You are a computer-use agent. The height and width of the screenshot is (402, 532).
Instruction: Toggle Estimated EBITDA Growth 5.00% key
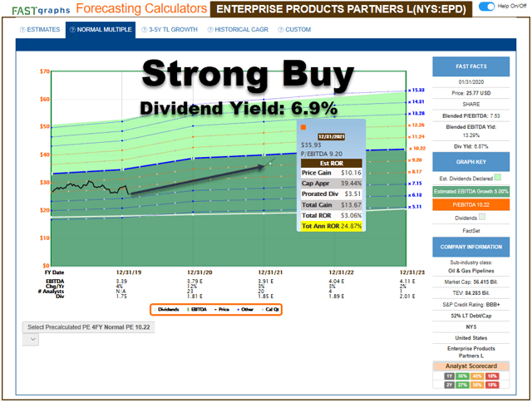tap(471, 192)
